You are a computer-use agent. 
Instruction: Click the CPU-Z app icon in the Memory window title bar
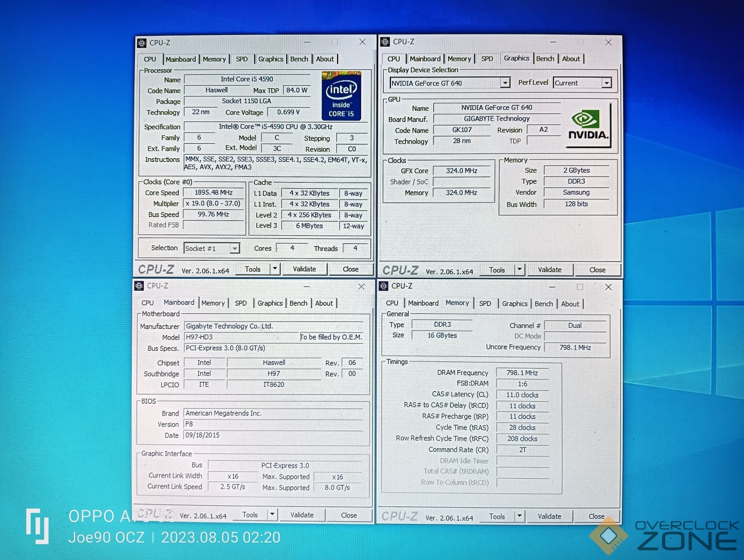click(384, 286)
